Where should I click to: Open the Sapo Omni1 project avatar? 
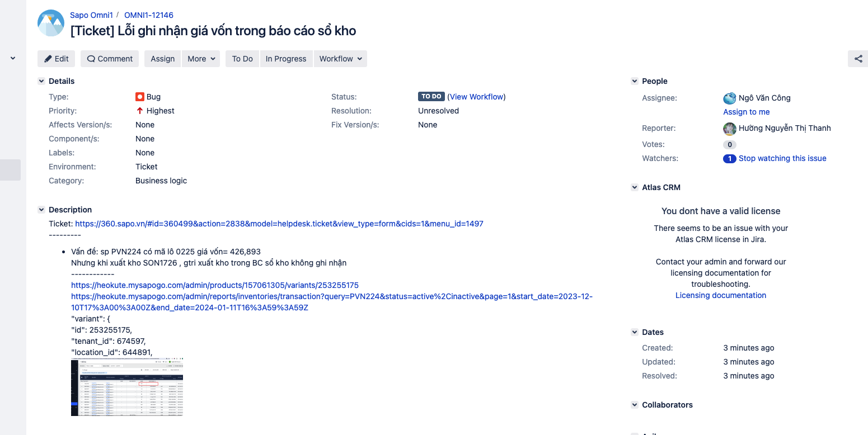[x=51, y=23]
